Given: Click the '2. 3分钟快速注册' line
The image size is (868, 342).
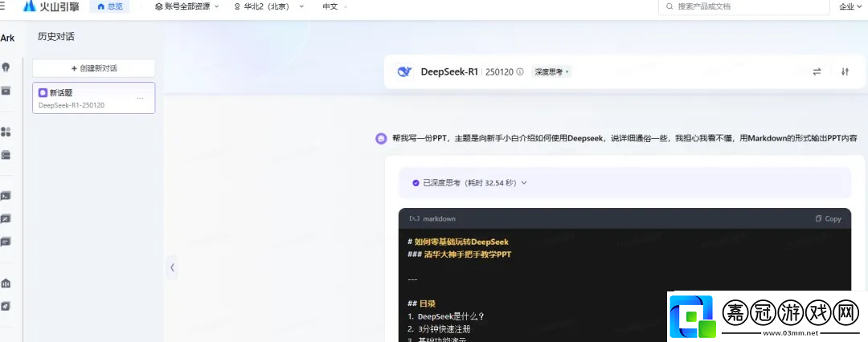Looking at the screenshot, I should [440, 328].
